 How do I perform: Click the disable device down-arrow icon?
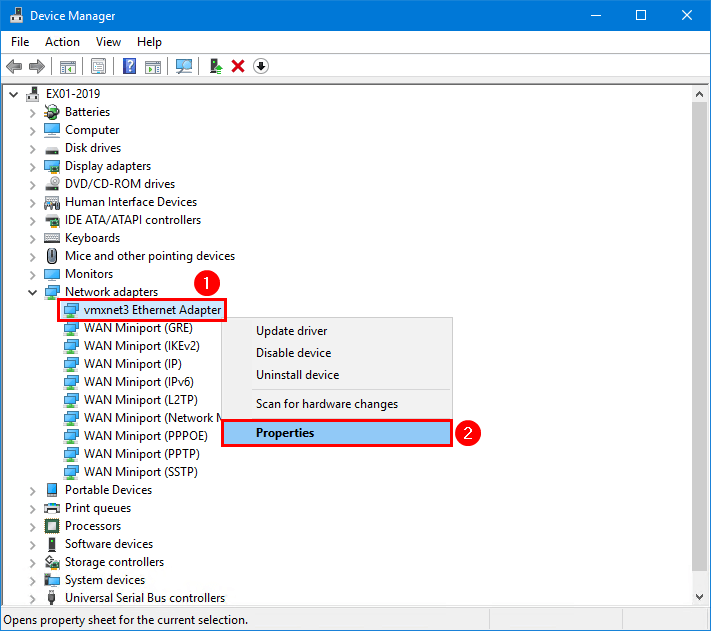tap(261, 66)
